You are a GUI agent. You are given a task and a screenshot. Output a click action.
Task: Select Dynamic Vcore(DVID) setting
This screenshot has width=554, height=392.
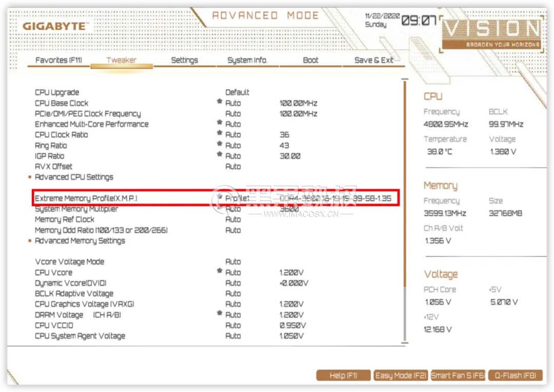[71, 283]
